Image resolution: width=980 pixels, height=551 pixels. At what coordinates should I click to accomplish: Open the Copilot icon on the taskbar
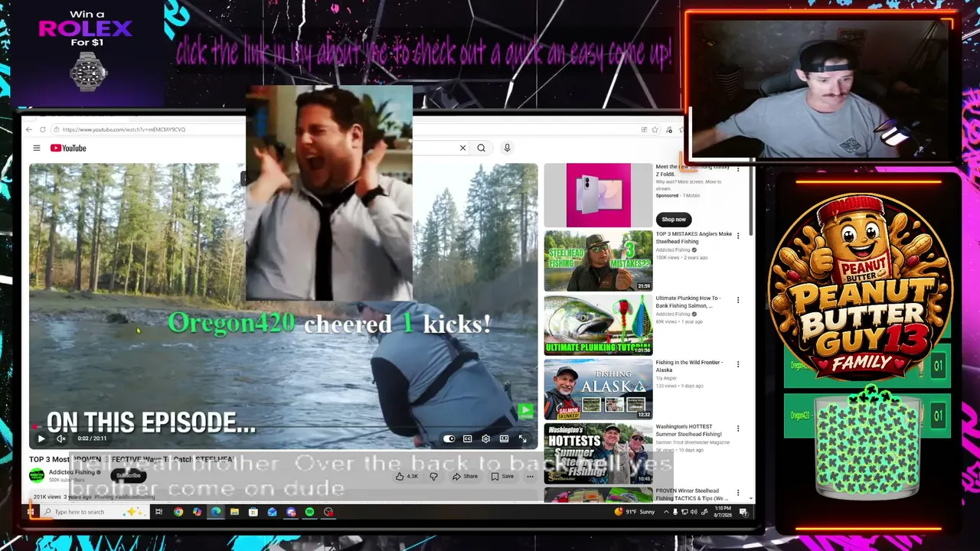pyautogui.click(x=197, y=512)
